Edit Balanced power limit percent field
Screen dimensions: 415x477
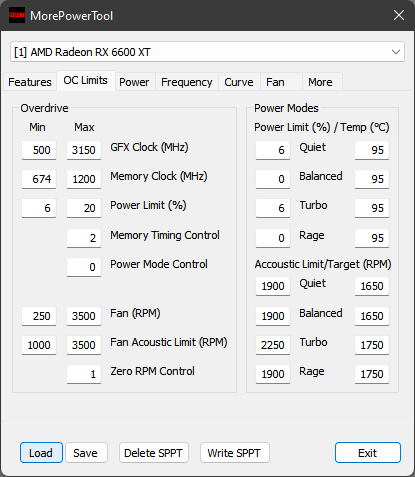pyautogui.click(x=273, y=179)
